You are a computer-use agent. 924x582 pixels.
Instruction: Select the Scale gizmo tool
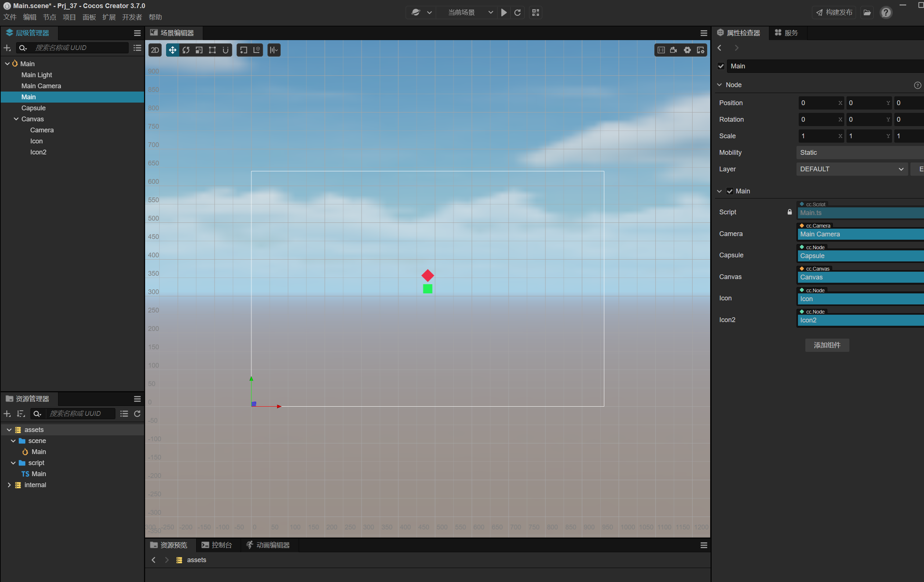199,50
